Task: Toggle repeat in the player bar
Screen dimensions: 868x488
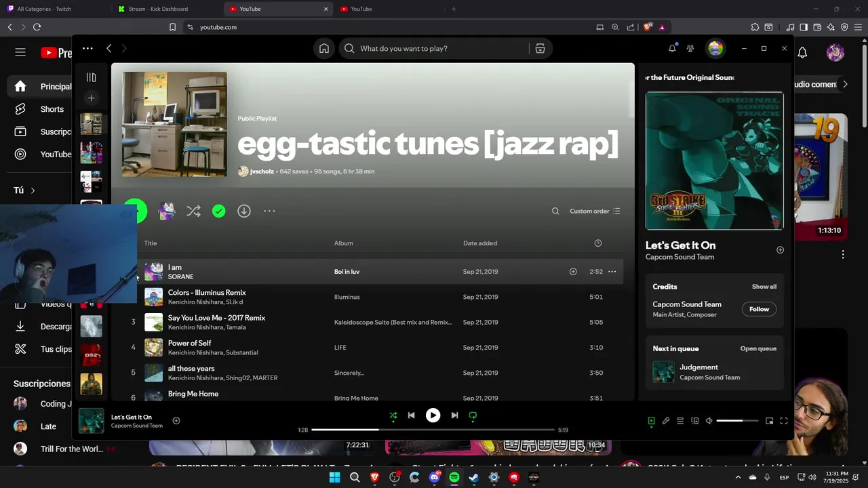Action: point(473,415)
